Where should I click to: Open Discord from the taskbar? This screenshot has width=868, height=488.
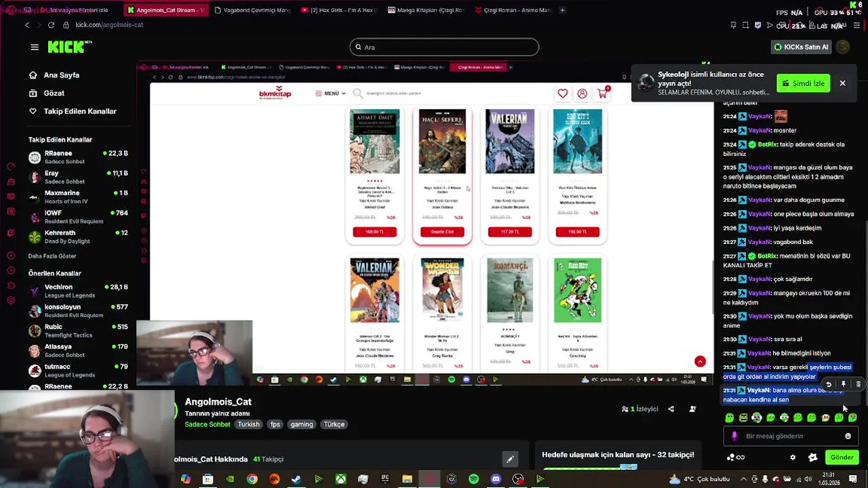pos(496,479)
